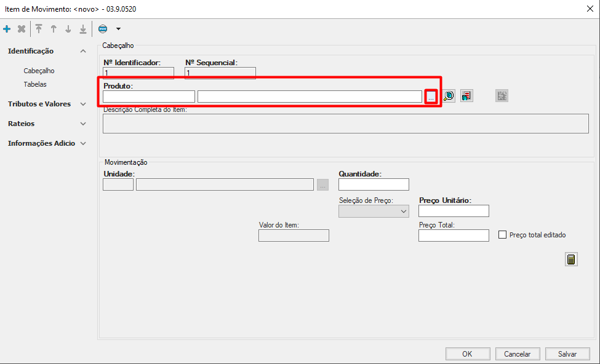Viewport: 600px width, 364px height.
Task: Open the calculator icon below Preço Total
Action: click(x=571, y=259)
